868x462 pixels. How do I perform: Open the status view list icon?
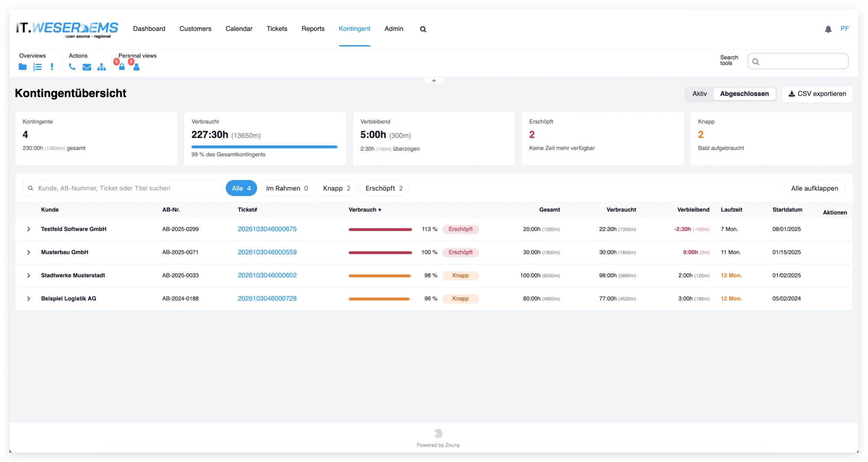pos(37,67)
